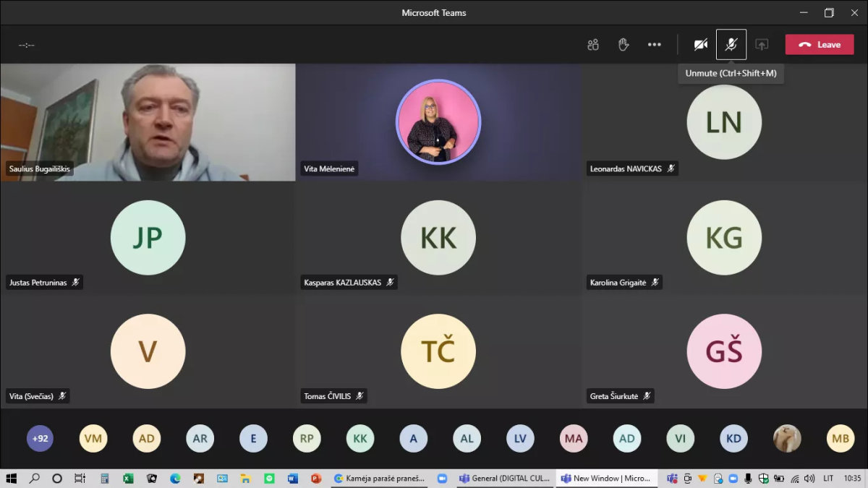Expand the +92 overflow participants
This screenshot has height=488, width=868.
[x=40, y=438]
